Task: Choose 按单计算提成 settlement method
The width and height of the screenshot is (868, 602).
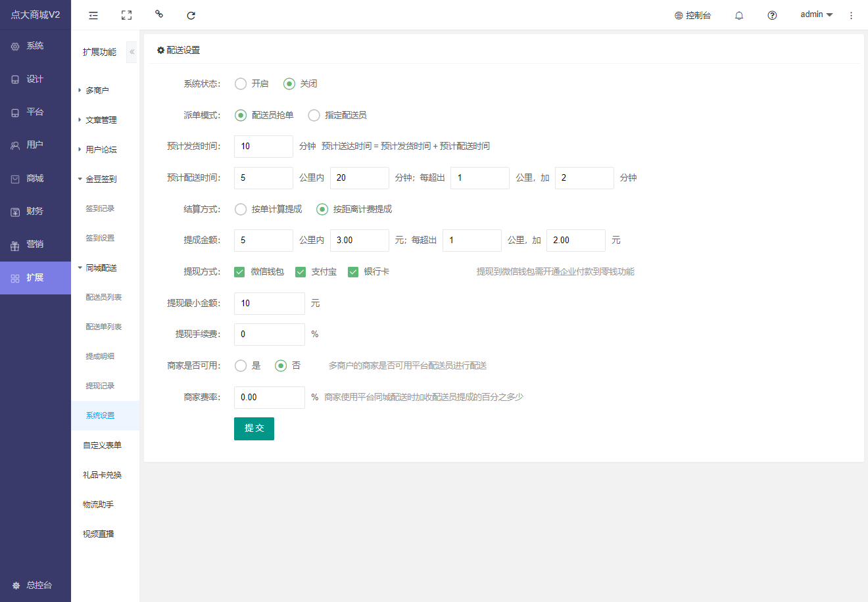Action: click(x=268, y=209)
